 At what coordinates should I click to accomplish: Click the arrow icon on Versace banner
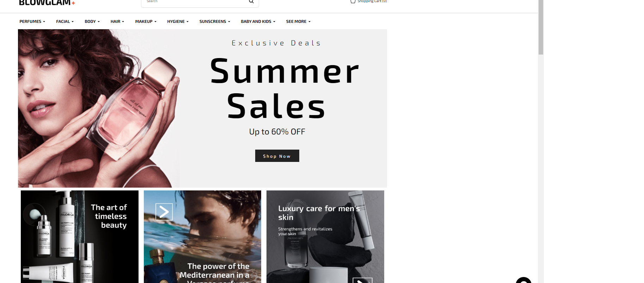pyautogui.click(x=164, y=212)
